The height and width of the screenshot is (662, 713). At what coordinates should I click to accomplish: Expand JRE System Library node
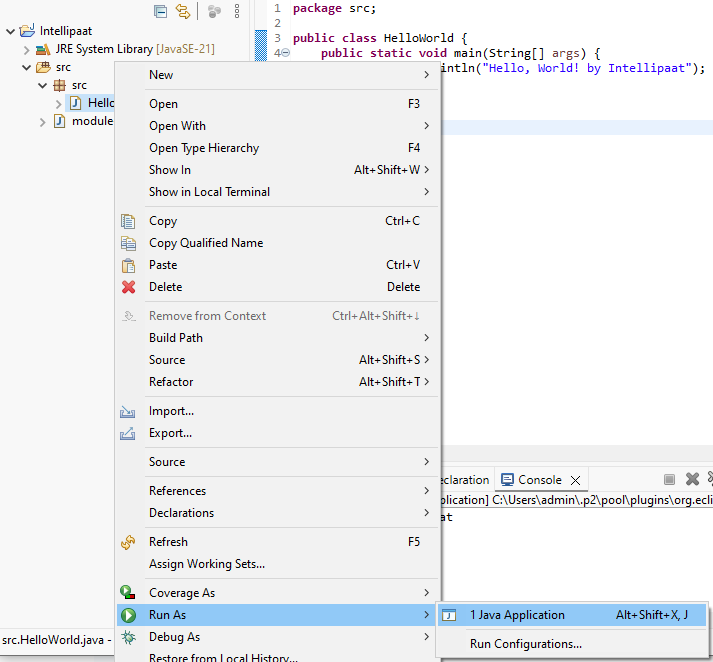tap(26, 49)
